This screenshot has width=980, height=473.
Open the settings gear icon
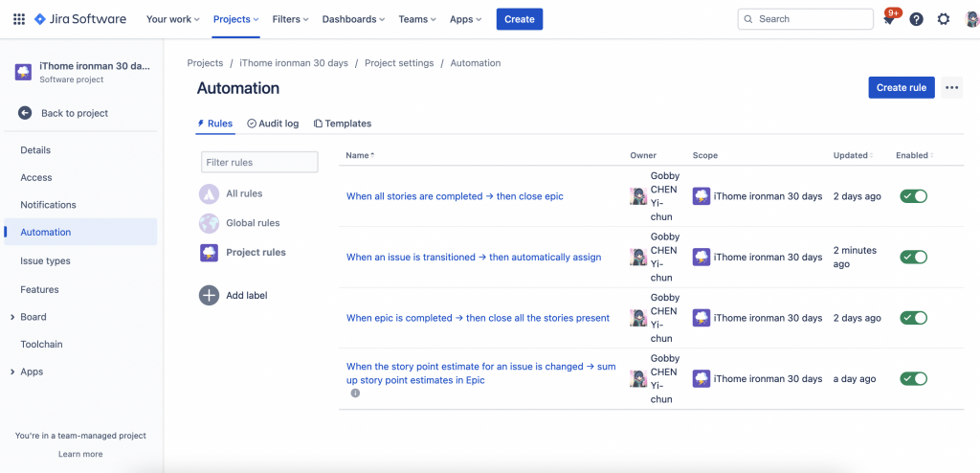944,19
